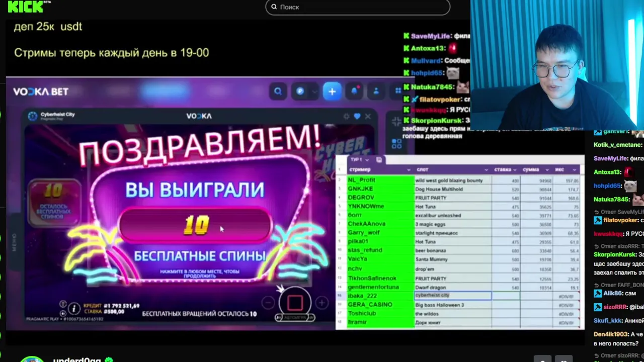Toggle the Автоигра autoplay button
Viewport: 644px width, 362px height.
[x=295, y=318]
